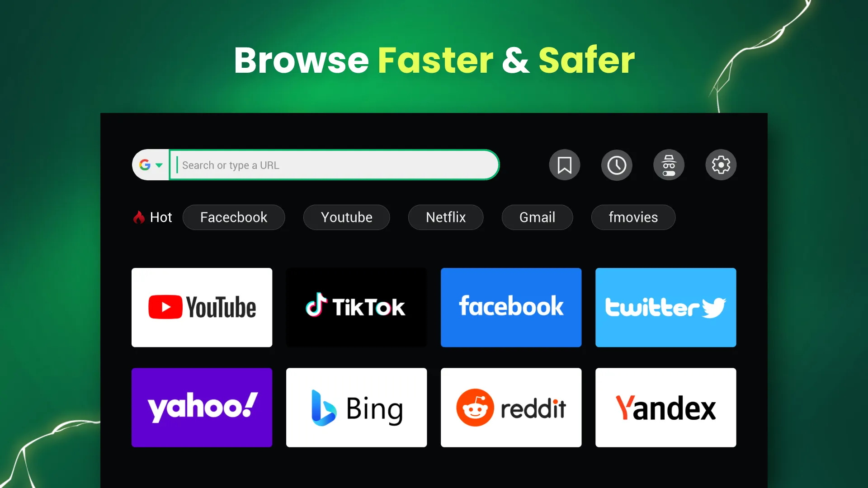
Task: Open Yandex shortcut icon
Action: [x=665, y=408]
